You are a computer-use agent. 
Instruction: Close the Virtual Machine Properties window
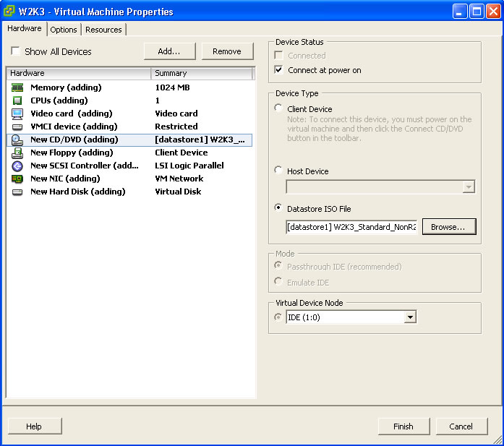pyautogui.click(x=493, y=12)
